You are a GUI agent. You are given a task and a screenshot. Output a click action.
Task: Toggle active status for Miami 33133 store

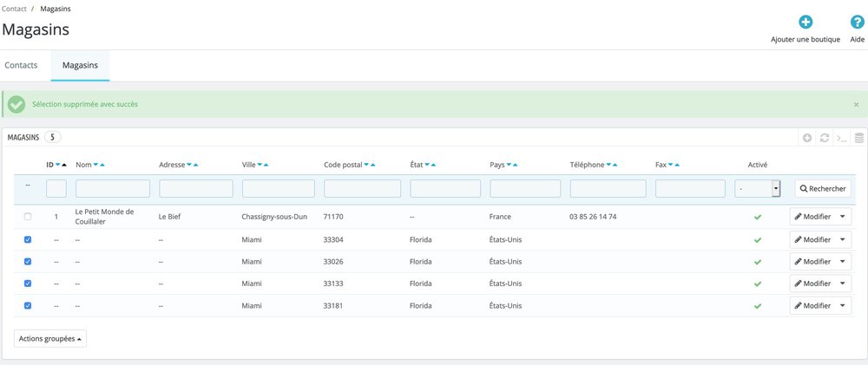[x=758, y=284]
